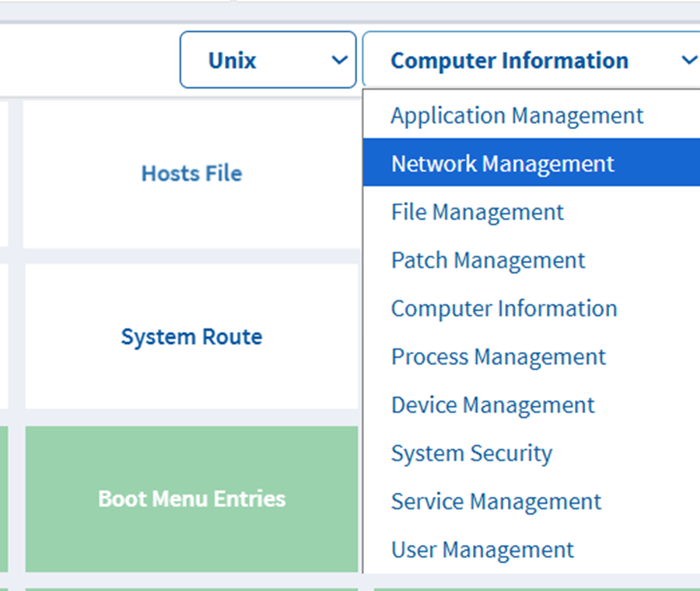
Task: Open the System Route tile
Action: click(191, 337)
